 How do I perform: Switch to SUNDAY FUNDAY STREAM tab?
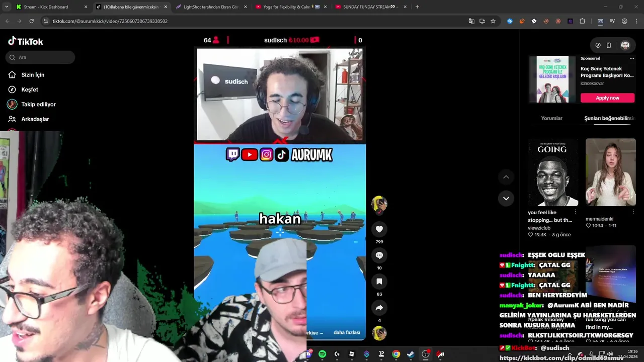pyautogui.click(x=371, y=7)
